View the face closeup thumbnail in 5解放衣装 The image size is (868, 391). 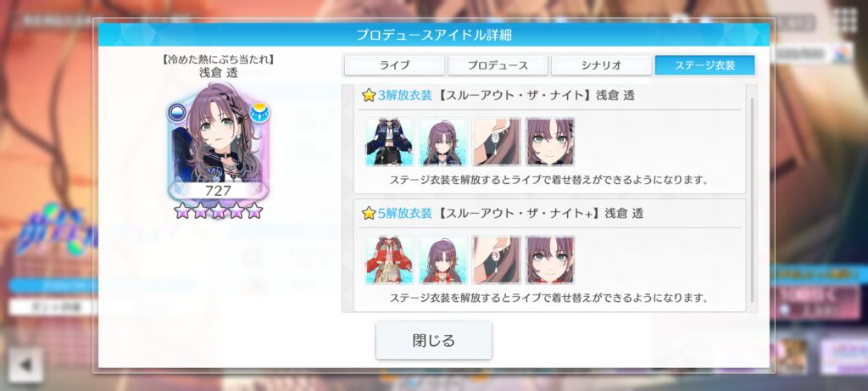pos(550,260)
